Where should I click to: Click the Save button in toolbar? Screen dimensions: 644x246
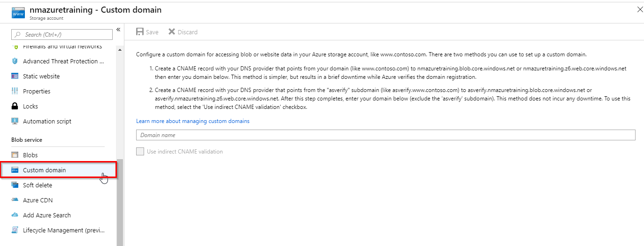(x=147, y=32)
